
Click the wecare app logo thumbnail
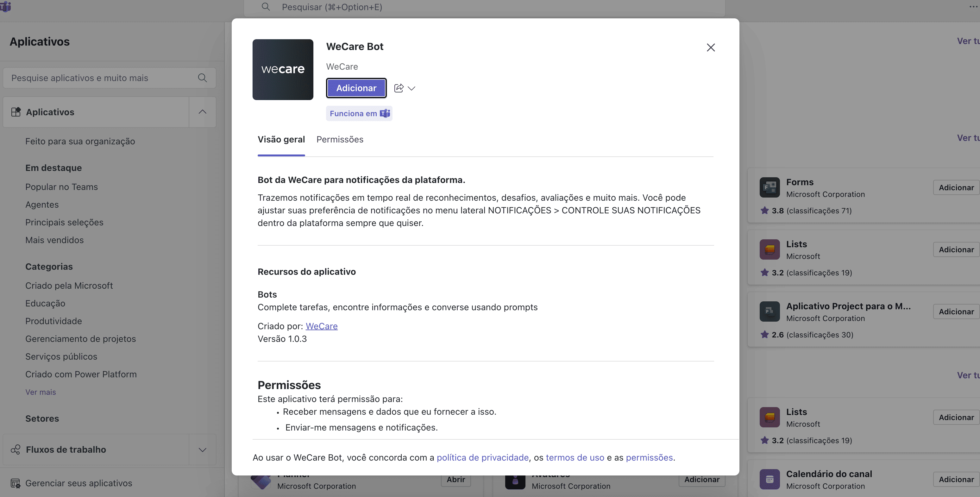[x=283, y=70]
